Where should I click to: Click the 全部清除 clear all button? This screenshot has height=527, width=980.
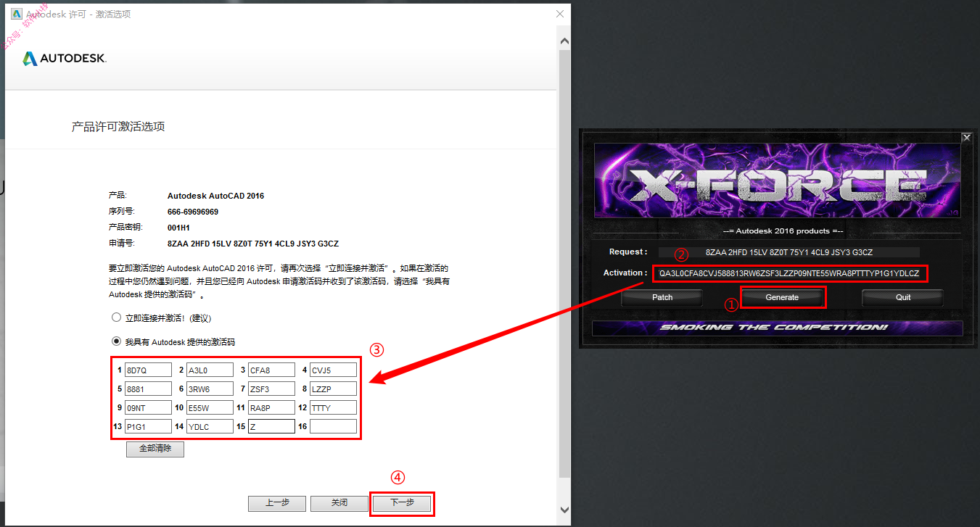tap(155, 449)
